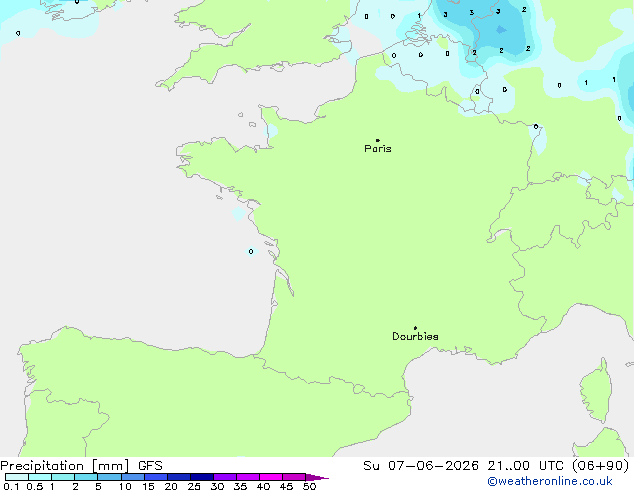Pick legend swatch between 30 and 35
This screenshot has height=490, width=634.
(x=225, y=477)
